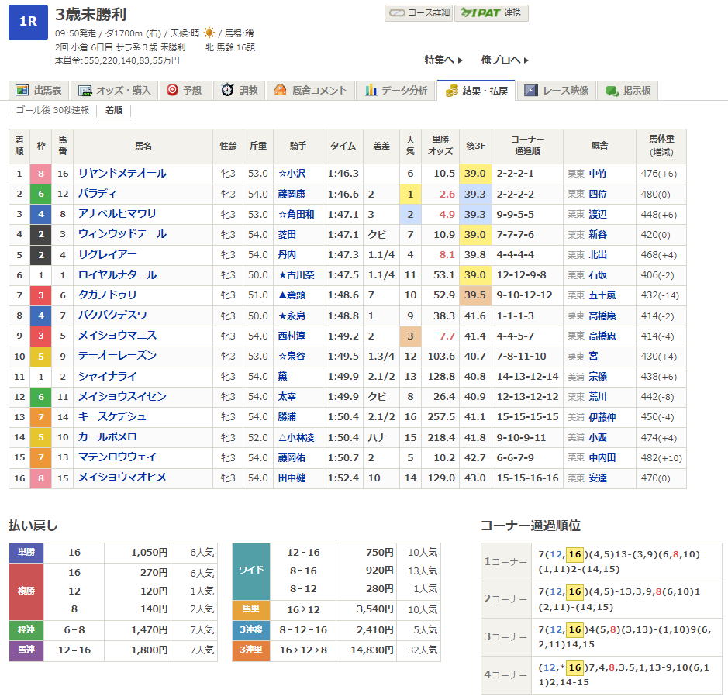
Task: Click the bar chart icon on データ分析
Action: (371, 91)
